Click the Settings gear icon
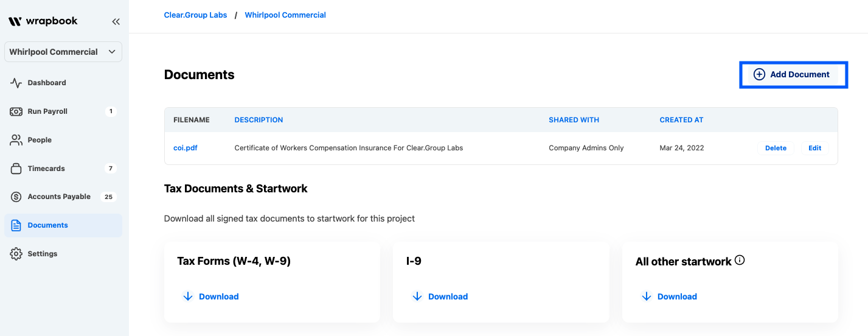 16,254
